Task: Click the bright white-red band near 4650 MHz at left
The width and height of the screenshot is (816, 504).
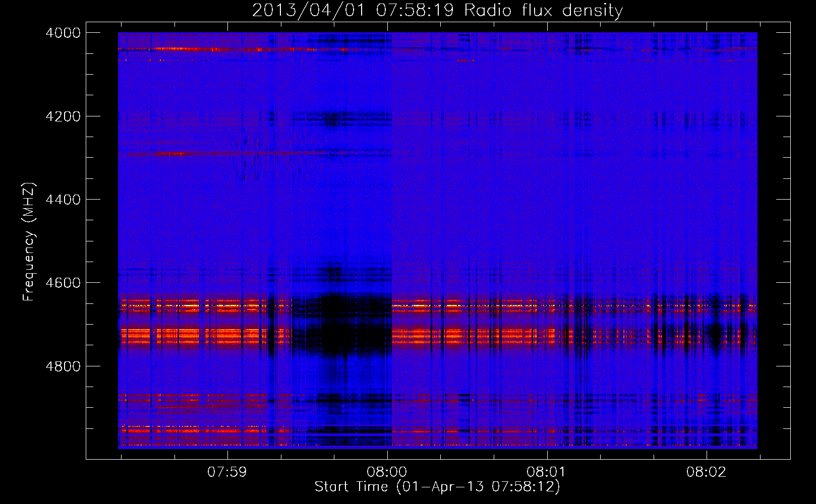Action: click(x=194, y=305)
